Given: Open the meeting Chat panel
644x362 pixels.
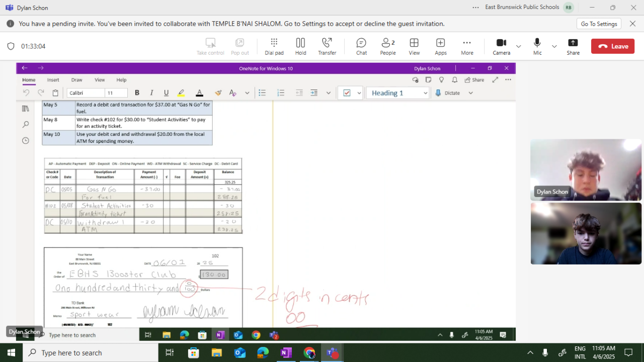Looking at the screenshot, I should pos(361,46).
